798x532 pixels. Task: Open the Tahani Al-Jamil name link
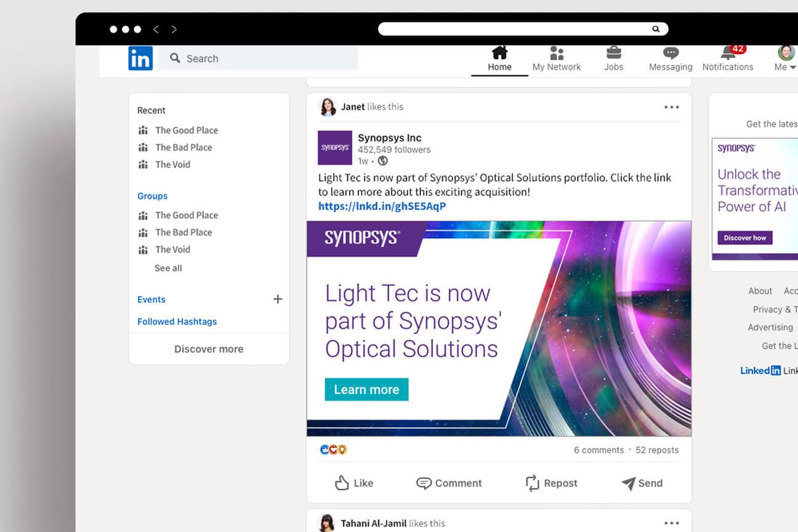374,523
